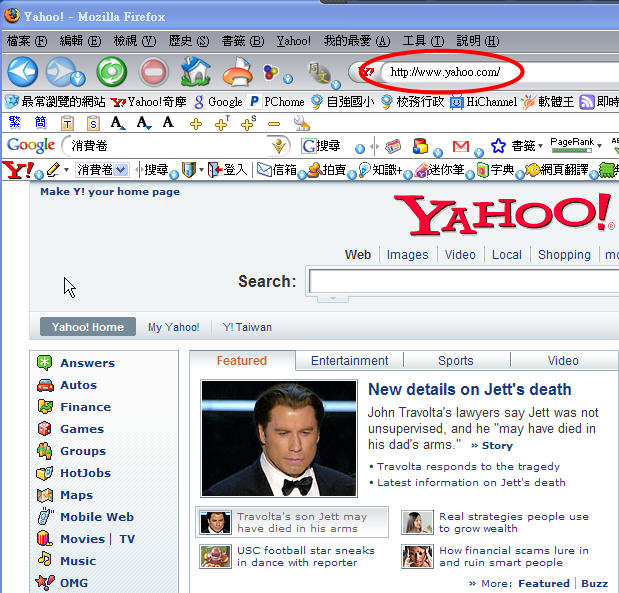Convert page to Simplified Chinese (簡)
Viewport: 619px width, 593px height.
point(41,123)
